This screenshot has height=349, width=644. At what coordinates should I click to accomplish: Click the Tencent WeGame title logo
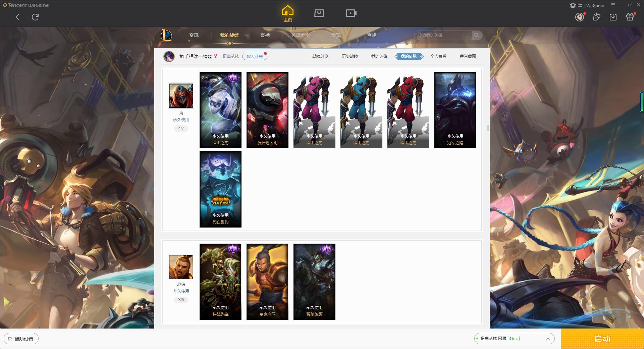26,5
